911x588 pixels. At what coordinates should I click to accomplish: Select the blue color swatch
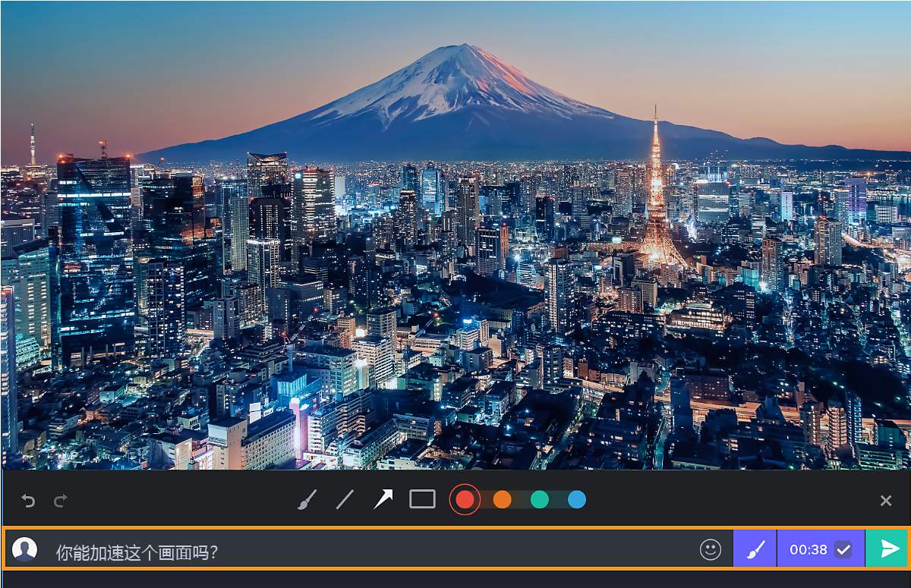[x=577, y=499]
